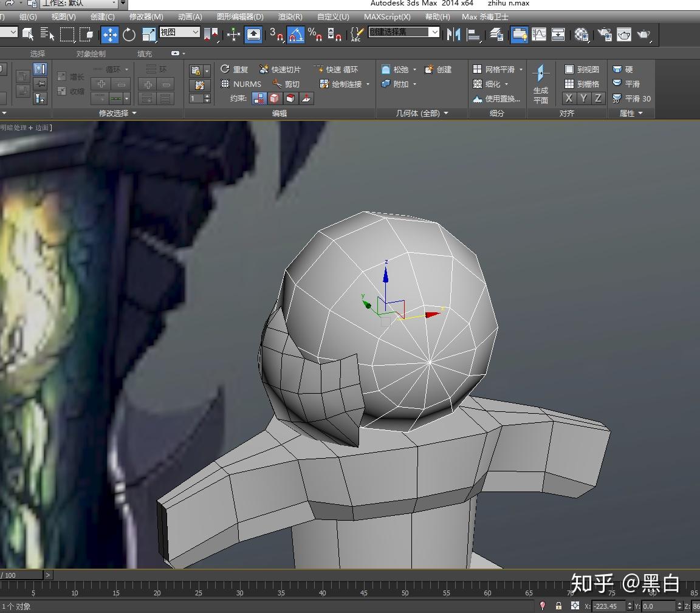Image resolution: width=700 pixels, height=613 pixels.
Task: Click the X coordinate input field
Action: point(608,606)
